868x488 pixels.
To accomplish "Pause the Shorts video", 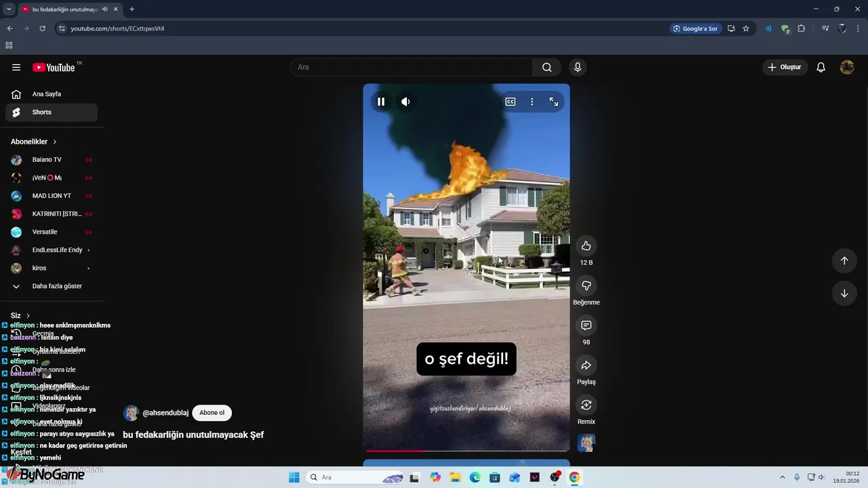I will point(381,102).
